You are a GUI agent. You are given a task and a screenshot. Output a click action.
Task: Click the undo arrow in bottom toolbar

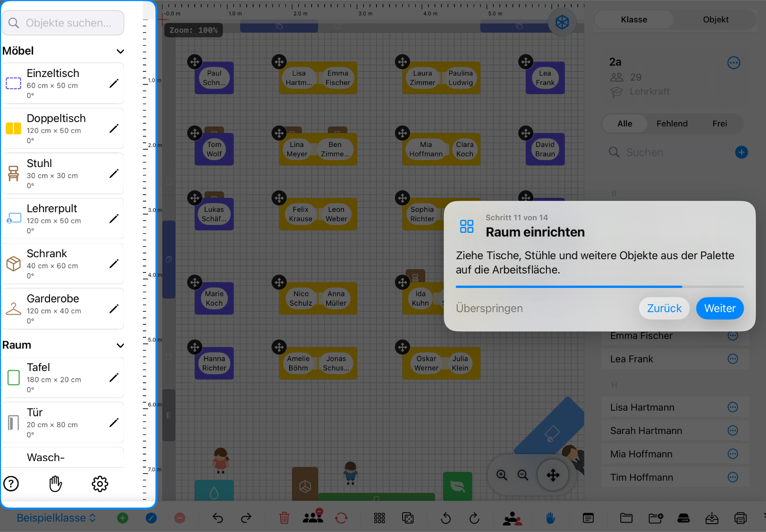coord(218,518)
